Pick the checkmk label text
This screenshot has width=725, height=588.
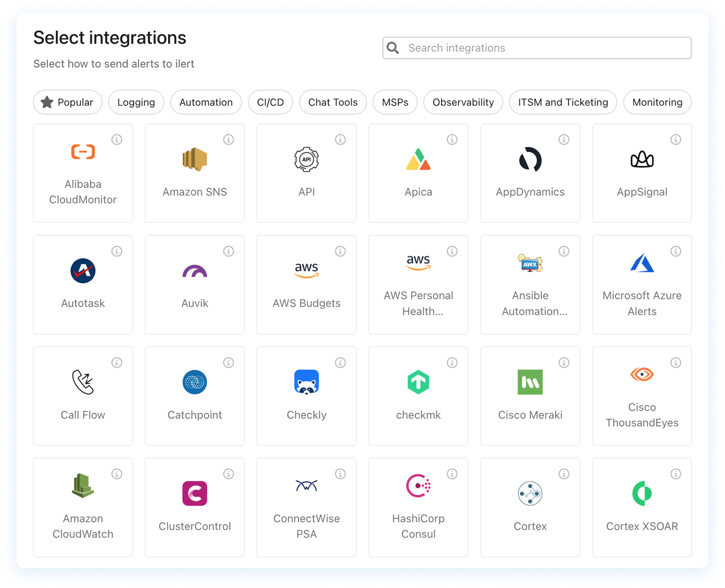coord(419,415)
